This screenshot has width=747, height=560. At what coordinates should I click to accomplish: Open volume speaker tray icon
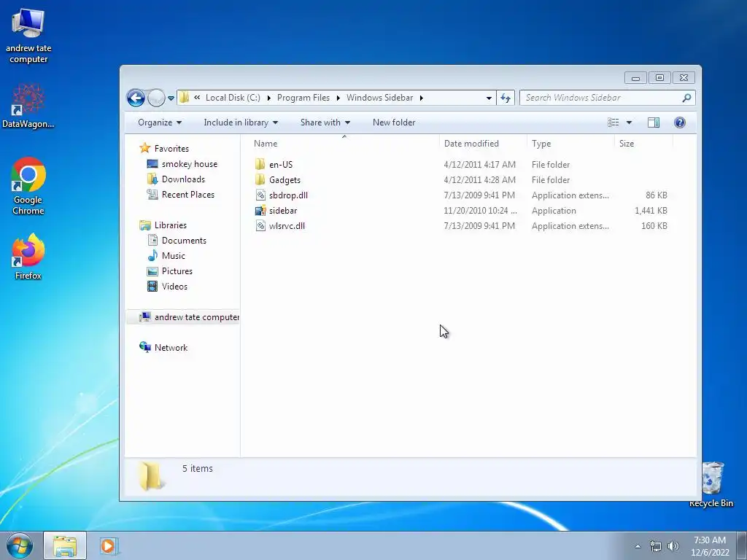673,546
